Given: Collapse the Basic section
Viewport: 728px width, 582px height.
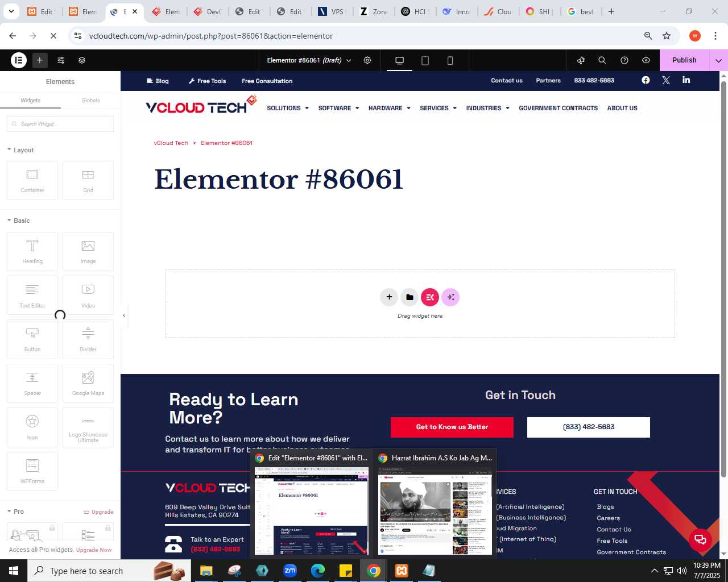Looking at the screenshot, I should (x=18, y=221).
